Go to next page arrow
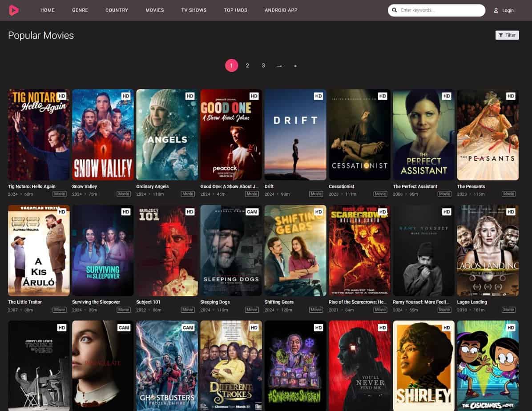Screen dimensions: 532x411 click(x=279, y=66)
